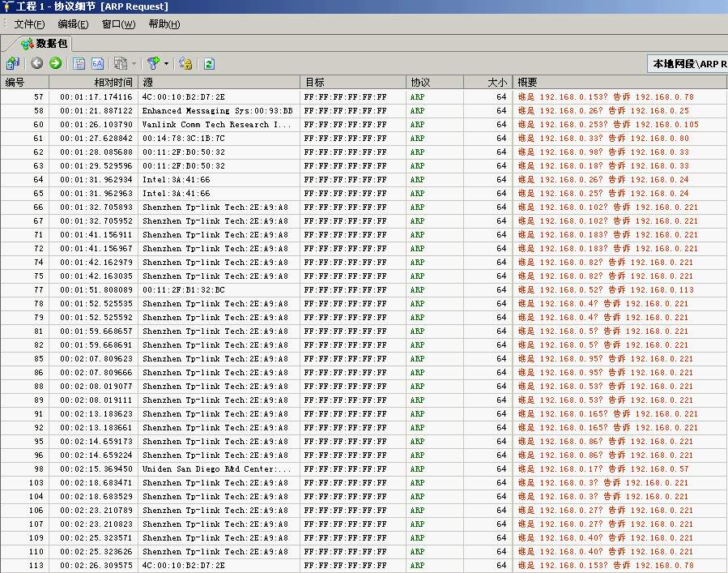This screenshot has width=728, height=573.
Task: Open the 文件(F) menu
Action: [x=29, y=24]
